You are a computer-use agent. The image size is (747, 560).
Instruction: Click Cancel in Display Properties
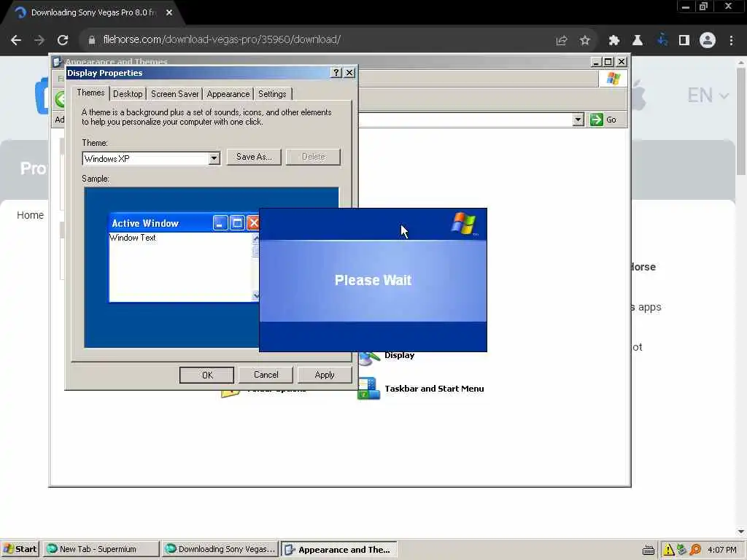[x=266, y=375]
